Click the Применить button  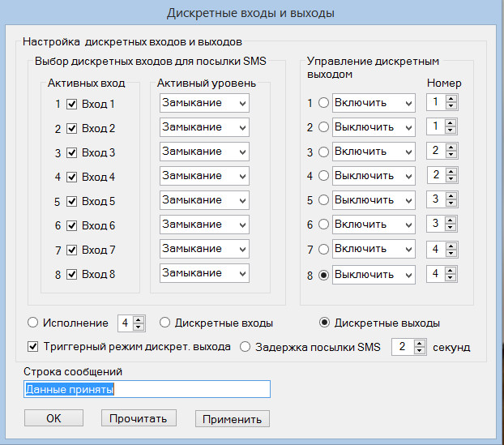pos(233,419)
